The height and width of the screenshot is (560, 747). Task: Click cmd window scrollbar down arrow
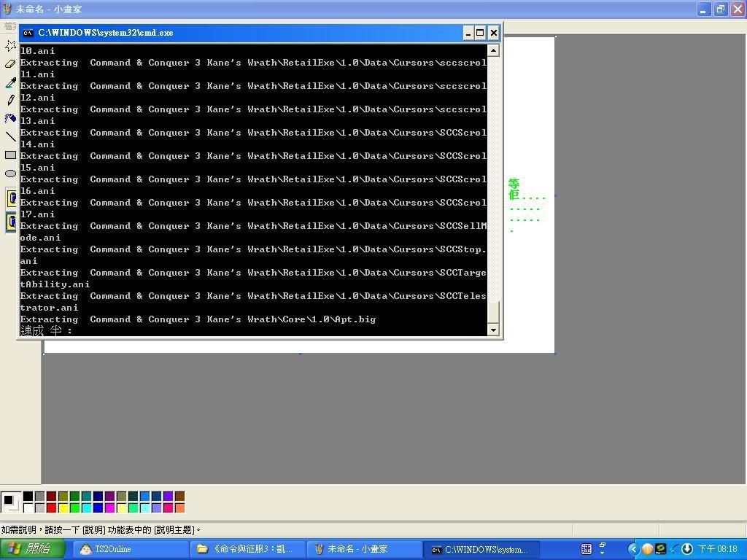493,330
